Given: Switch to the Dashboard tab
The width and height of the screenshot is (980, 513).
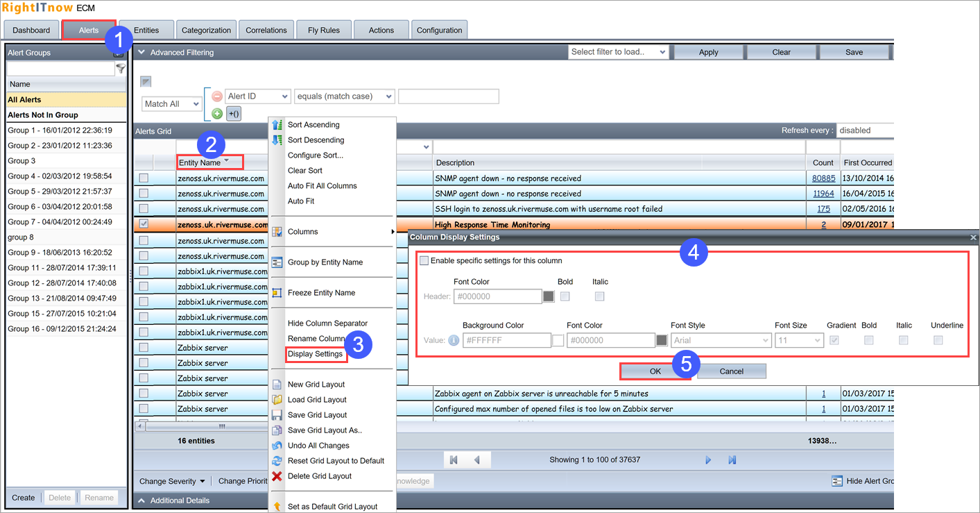Looking at the screenshot, I should [x=31, y=30].
